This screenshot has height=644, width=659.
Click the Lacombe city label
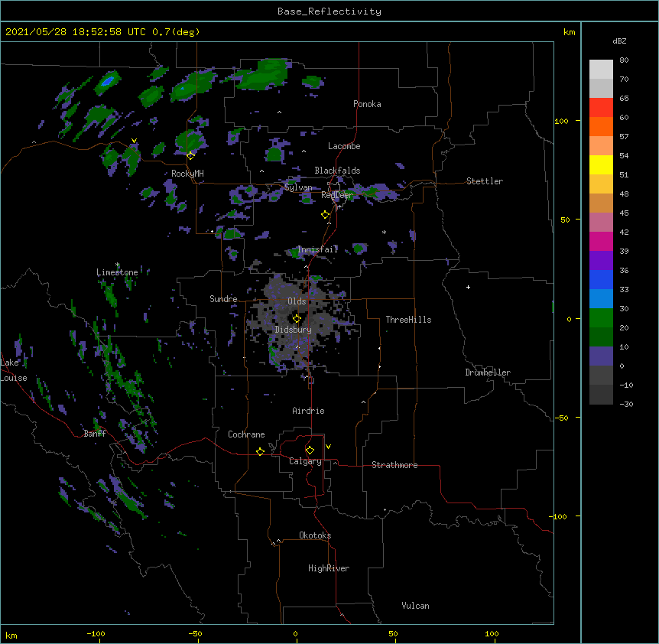pyautogui.click(x=344, y=146)
